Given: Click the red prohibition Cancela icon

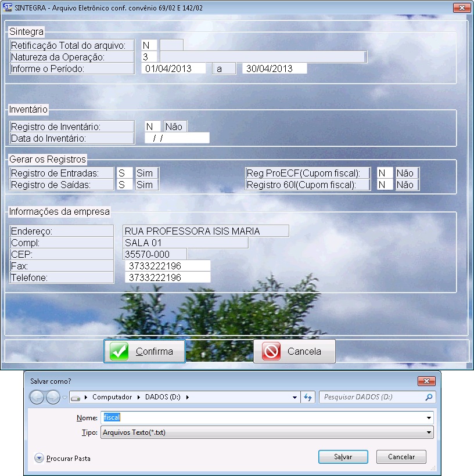Looking at the screenshot, I should point(271,351).
